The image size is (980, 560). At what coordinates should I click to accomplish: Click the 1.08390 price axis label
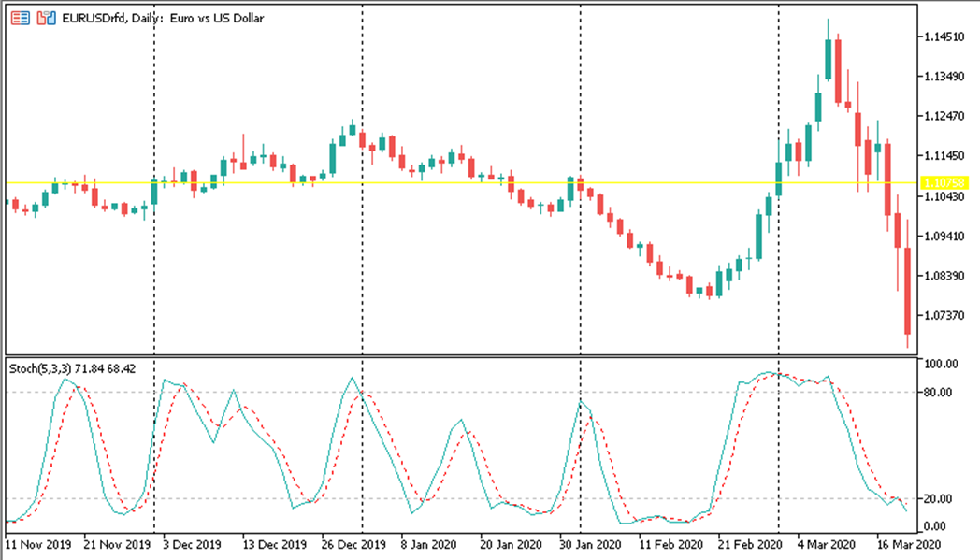(x=944, y=276)
